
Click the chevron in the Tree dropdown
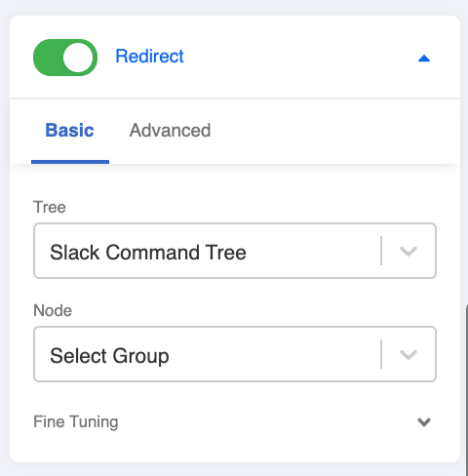tap(409, 251)
